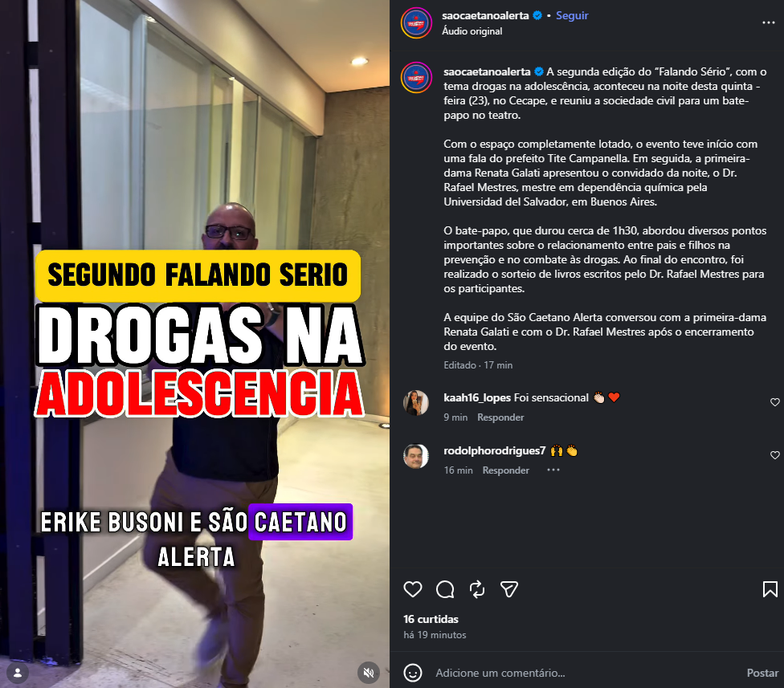Viewport: 784px width, 688px height.
Task: Repost using the arrows icon
Action: coord(477,589)
